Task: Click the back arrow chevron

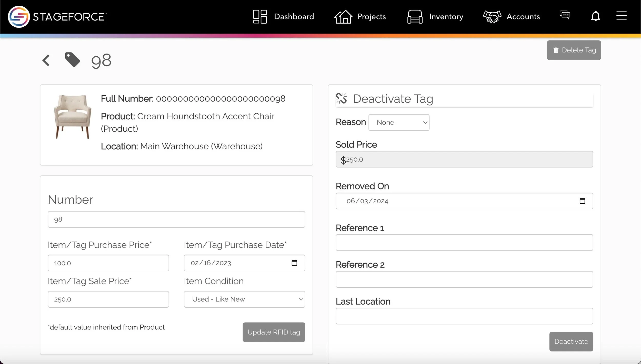Action: click(46, 60)
